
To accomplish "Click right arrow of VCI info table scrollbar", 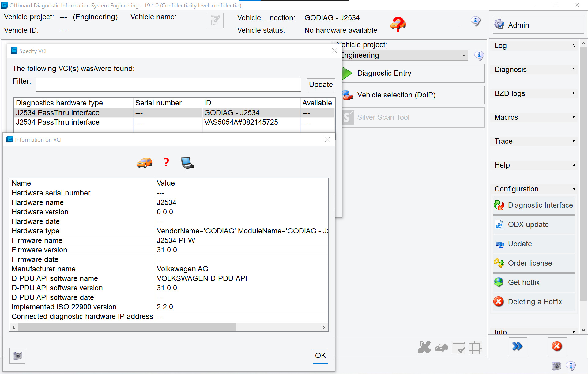I will 324,327.
